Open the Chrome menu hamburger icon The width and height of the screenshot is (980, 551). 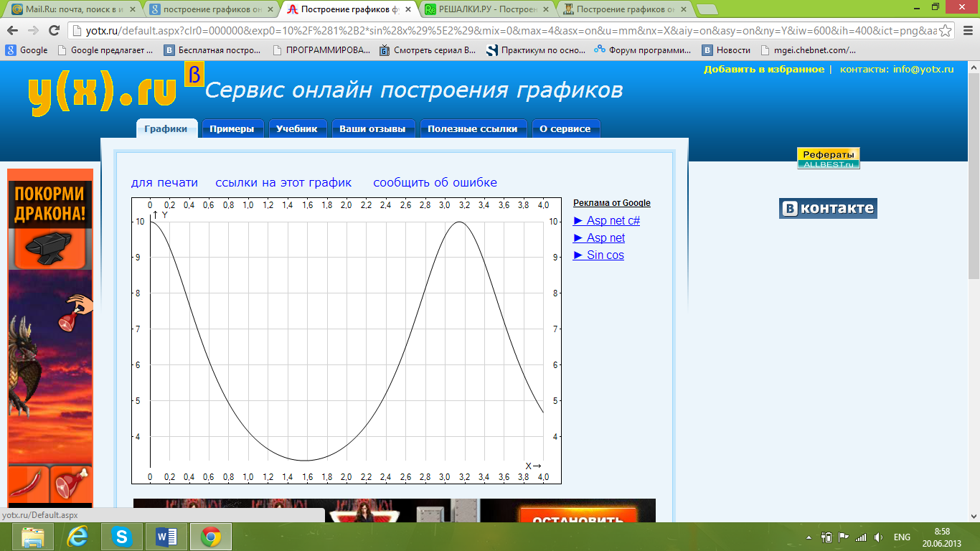click(x=966, y=31)
